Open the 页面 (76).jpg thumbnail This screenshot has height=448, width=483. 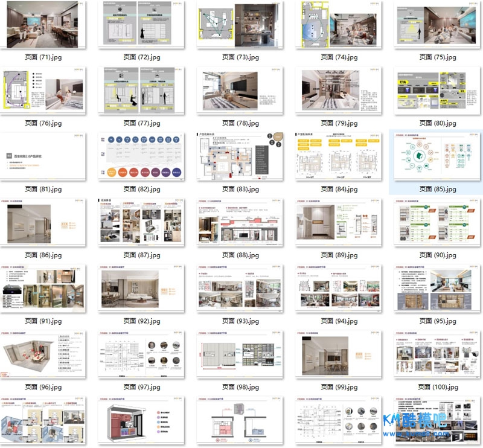(x=42, y=91)
